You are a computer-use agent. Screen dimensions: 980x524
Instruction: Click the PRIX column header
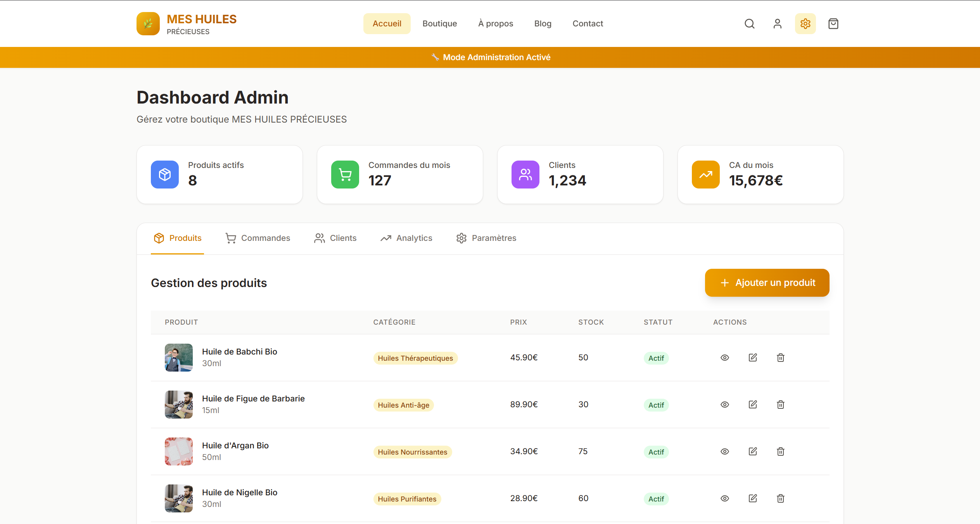coord(519,322)
